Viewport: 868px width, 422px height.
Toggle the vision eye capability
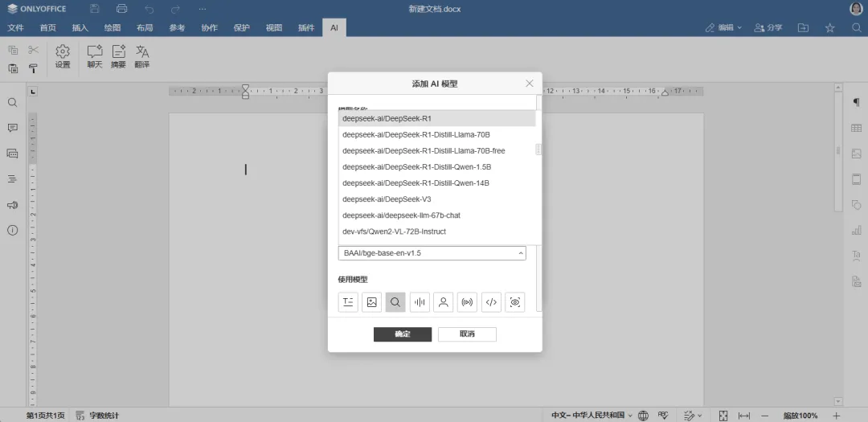click(515, 302)
